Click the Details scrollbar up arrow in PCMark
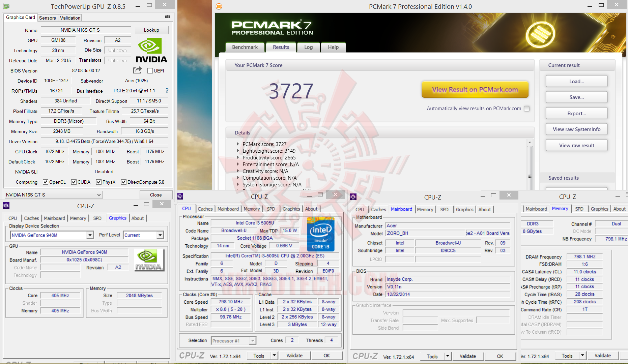This screenshot has width=628, height=364. tap(530, 142)
